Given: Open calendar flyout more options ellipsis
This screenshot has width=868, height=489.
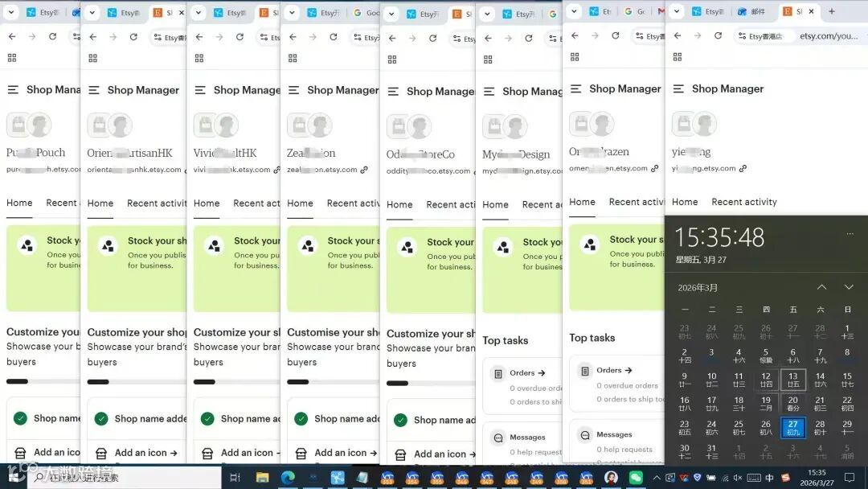Looking at the screenshot, I should (850, 234).
